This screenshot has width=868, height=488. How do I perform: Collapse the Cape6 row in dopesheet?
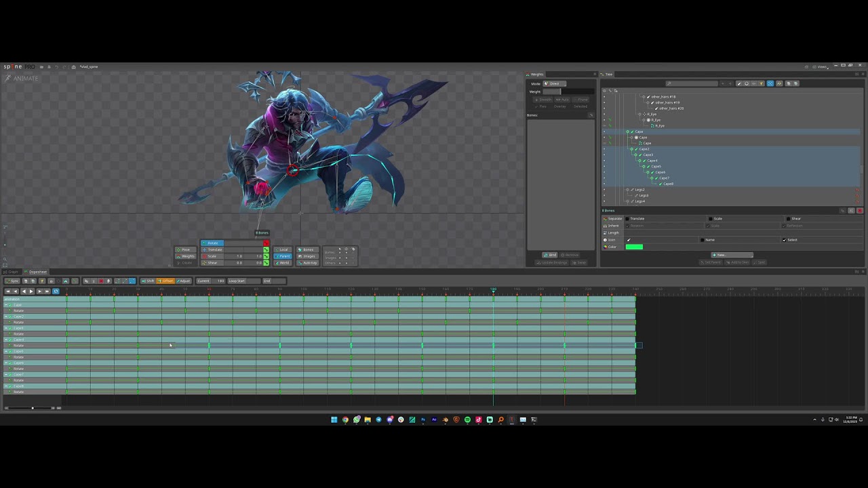(6, 363)
